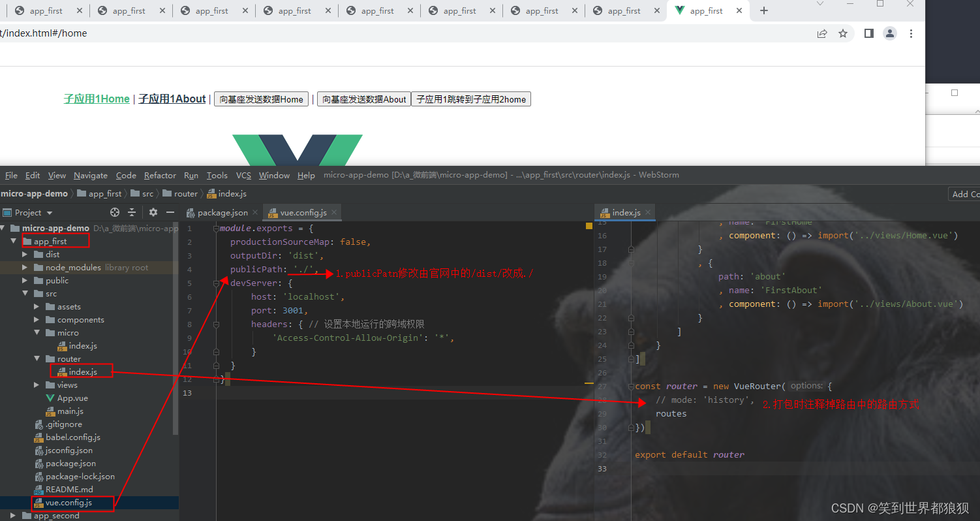Open the VCS menu
Image resolution: width=980 pixels, height=521 pixels.
tap(243, 175)
